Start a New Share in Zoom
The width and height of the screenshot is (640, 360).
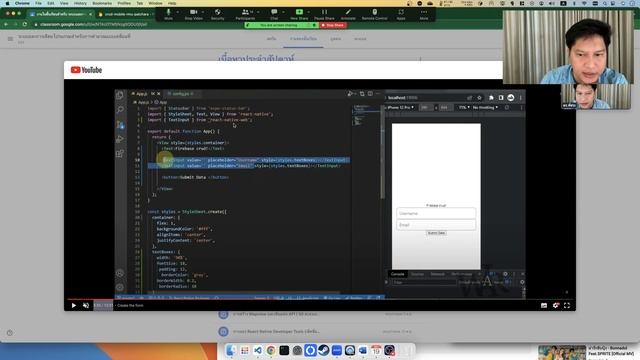pos(299,14)
